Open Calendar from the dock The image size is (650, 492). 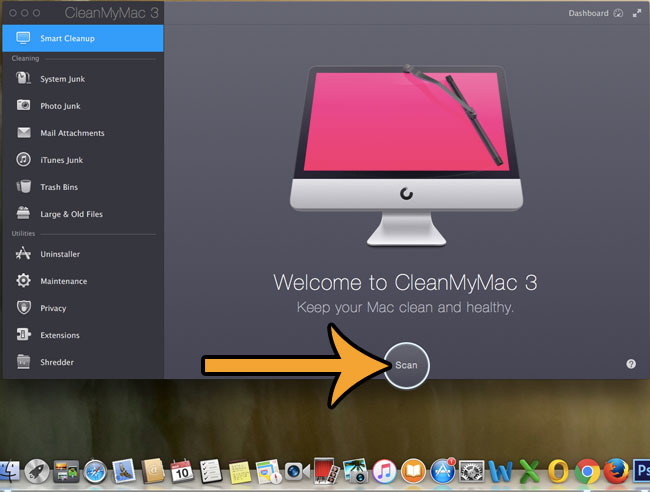pyautogui.click(x=182, y=471)
